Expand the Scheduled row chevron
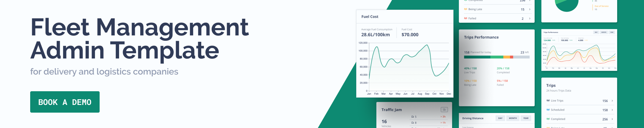Image resolution: width=644 pixels, height=128 pixels. click(x=612, y=110)
